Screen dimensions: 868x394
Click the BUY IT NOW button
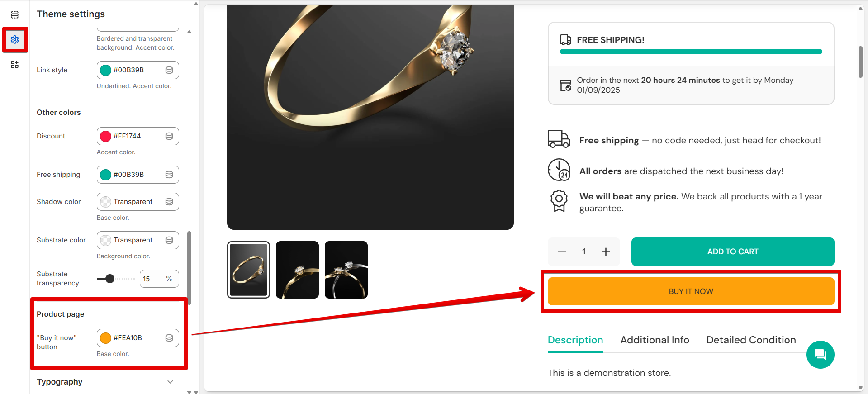pos(691,291)
